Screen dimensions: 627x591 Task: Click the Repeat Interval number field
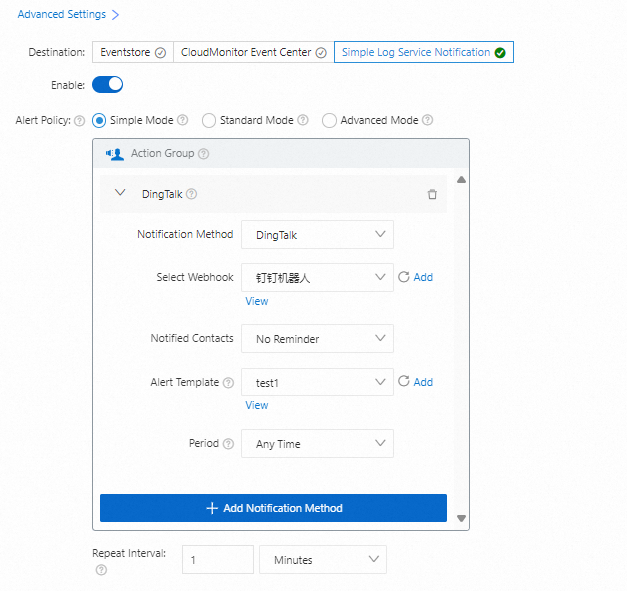[217, 560]
